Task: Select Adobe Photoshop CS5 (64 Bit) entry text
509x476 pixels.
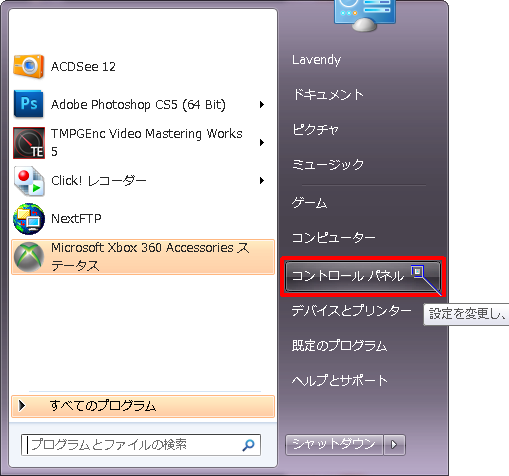Action: coord(138,105)
